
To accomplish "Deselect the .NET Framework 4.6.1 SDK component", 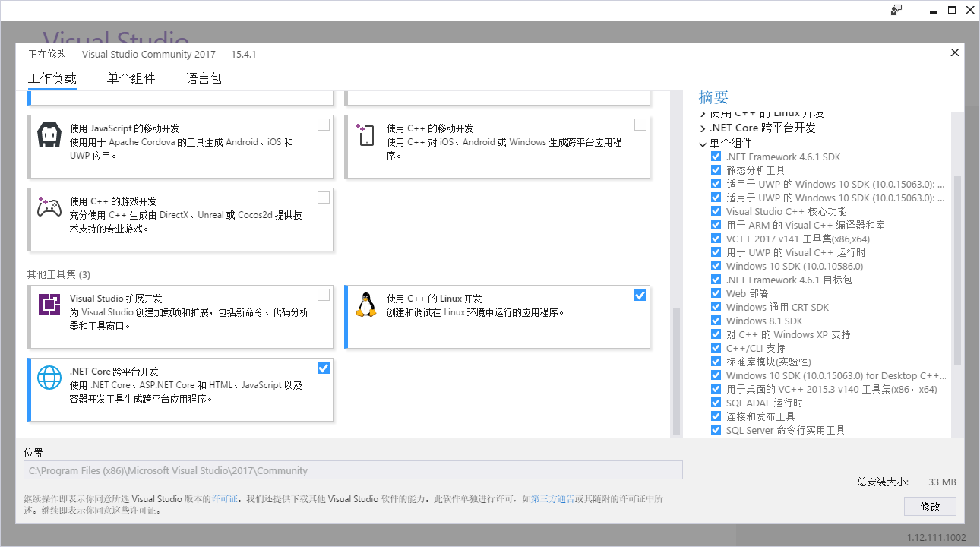I will click(x=716, y=157).
